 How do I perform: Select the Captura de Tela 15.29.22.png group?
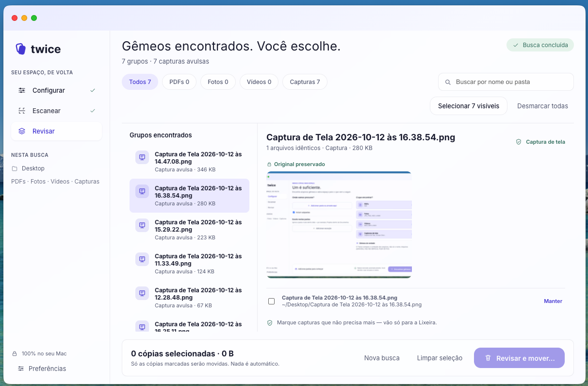point(189,229)
